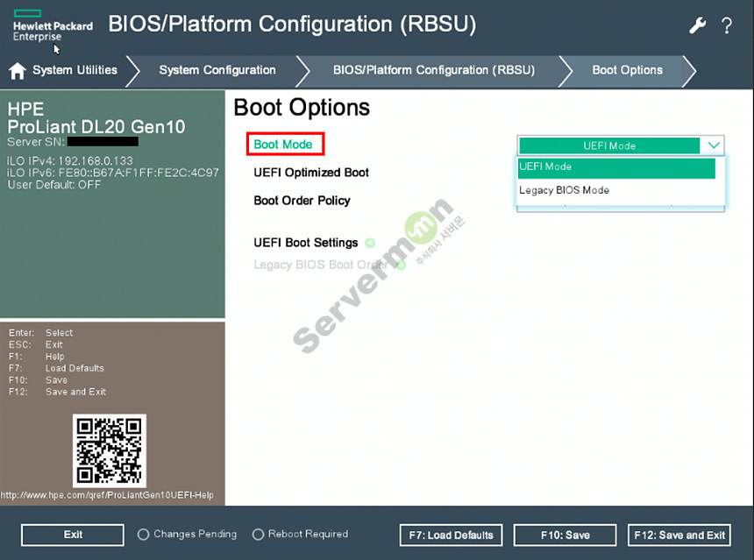
Task: Click the ESC: Exit help line
Action: (x=36, y=344)
